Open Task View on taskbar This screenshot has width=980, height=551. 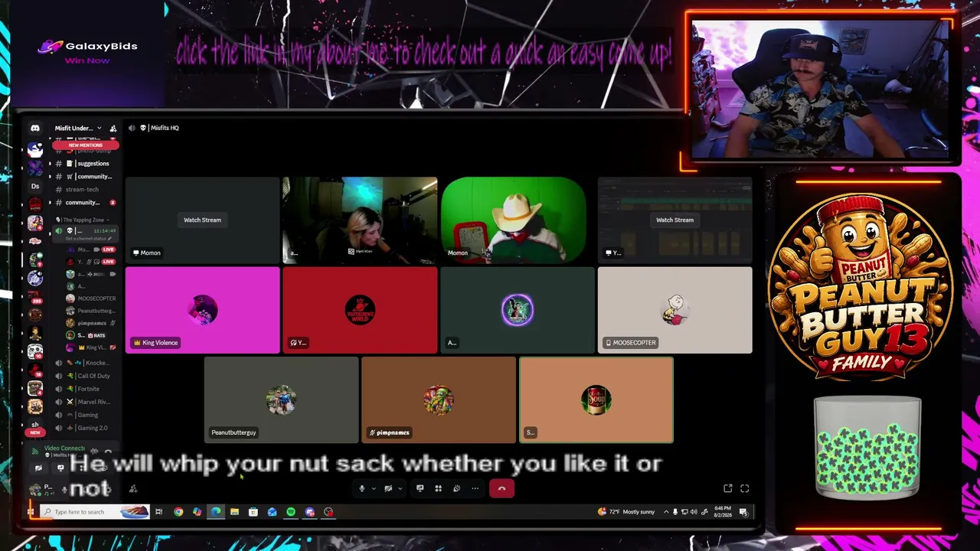pyautogui.click(x=159, y=512)
